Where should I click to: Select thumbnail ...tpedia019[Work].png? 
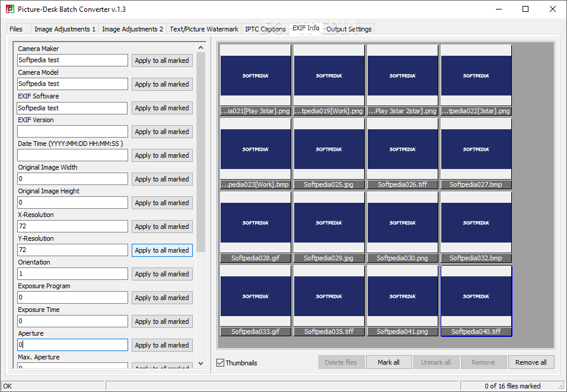click(x=329, y=80)
